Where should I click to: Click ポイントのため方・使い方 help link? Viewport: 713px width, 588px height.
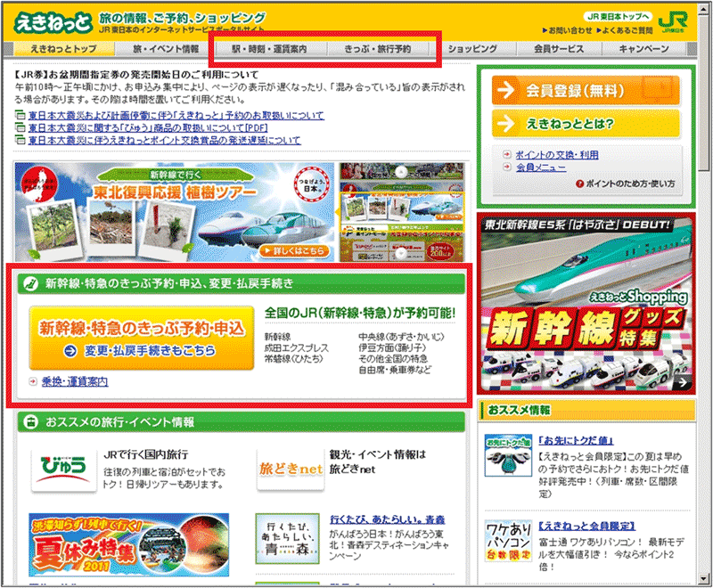pyautogui.click(x=626, y=184)
